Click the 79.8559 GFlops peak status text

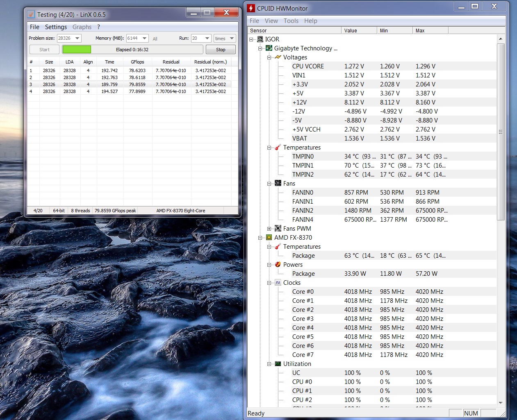pos(115,211)
